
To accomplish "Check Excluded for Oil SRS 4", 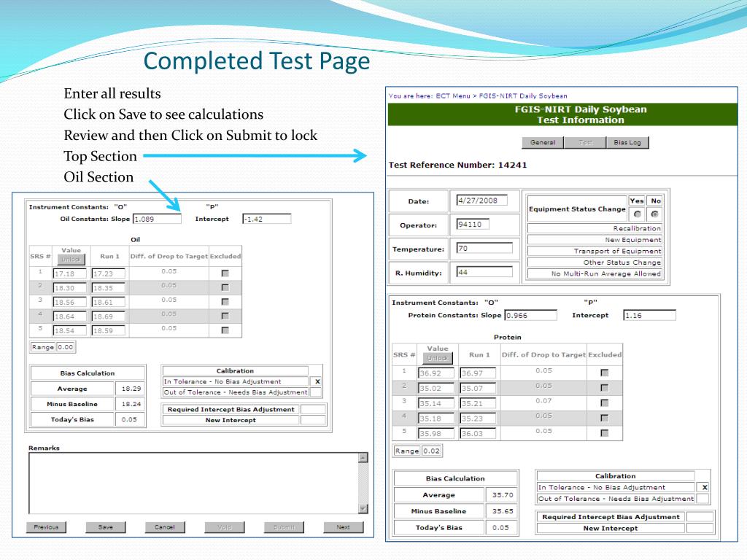I will point(225,316).
